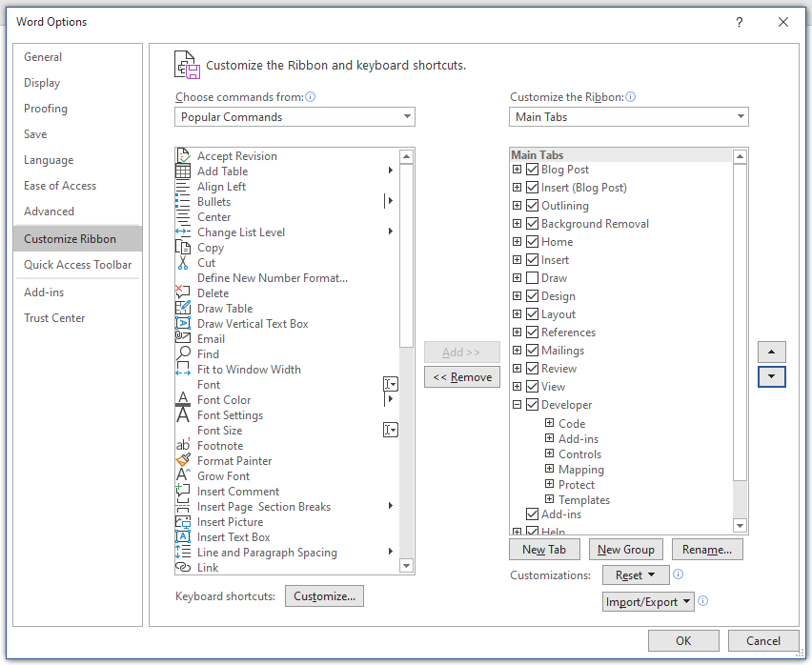
Task: Open the Quick Access Toolbar category
Action: 78,265
